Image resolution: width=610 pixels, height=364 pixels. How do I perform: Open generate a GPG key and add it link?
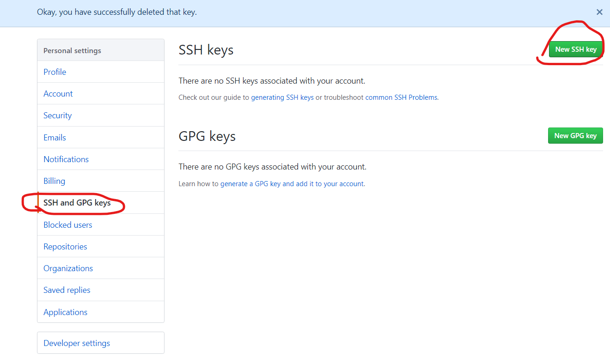pos(292,184)
